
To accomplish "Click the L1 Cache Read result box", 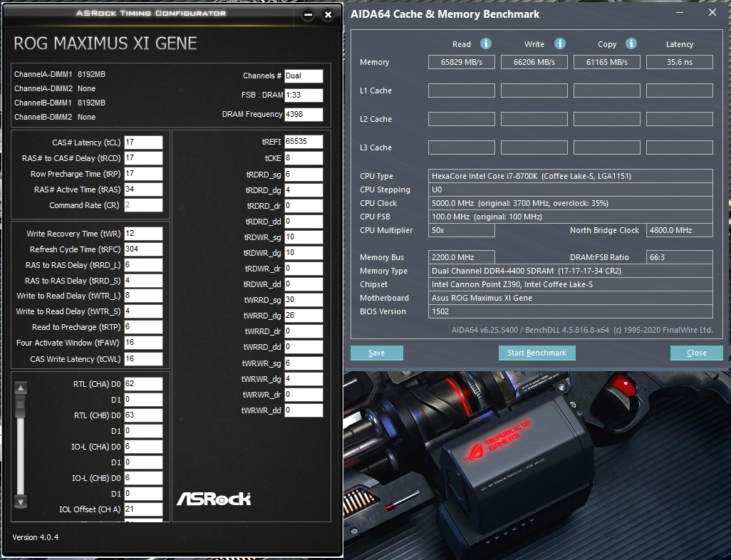I will coord(462,90).
